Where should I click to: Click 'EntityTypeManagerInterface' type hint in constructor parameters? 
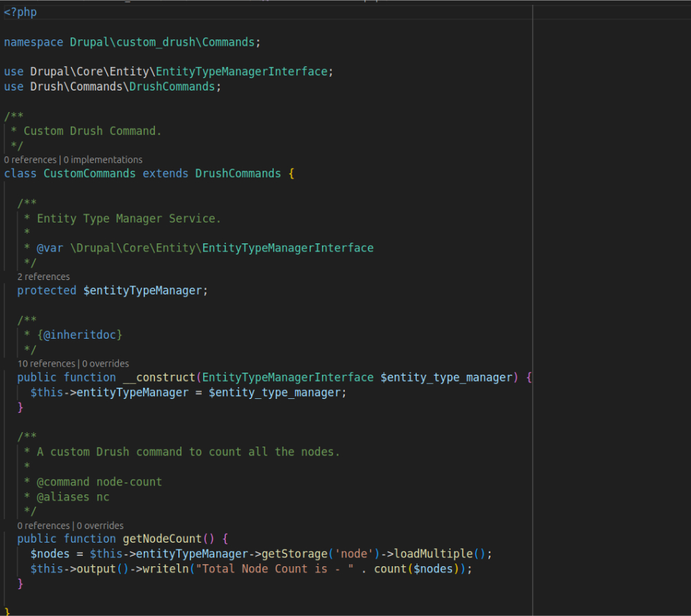click(287, 377)
